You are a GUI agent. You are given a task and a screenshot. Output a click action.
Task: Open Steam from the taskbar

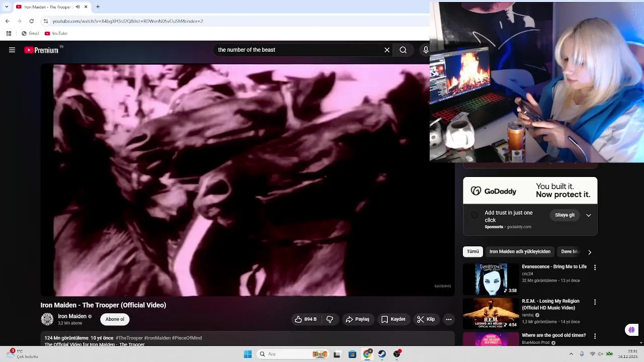point(382,354)
